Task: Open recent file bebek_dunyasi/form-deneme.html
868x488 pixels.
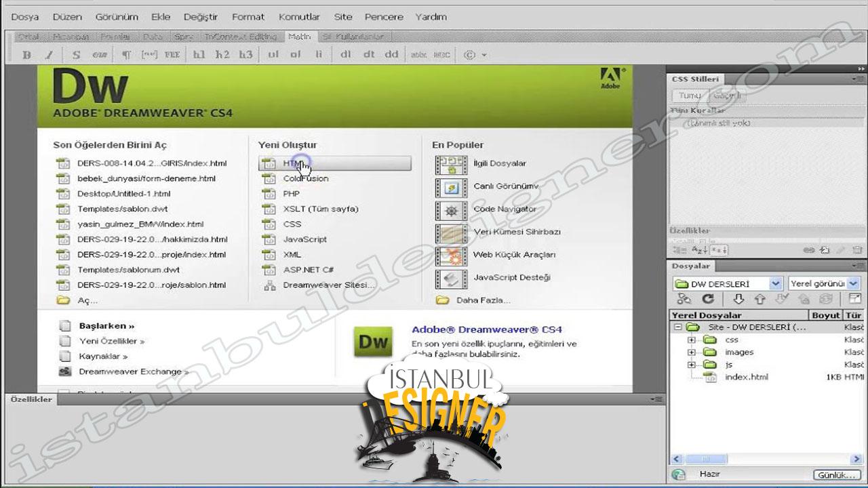Action: [146, 178]
